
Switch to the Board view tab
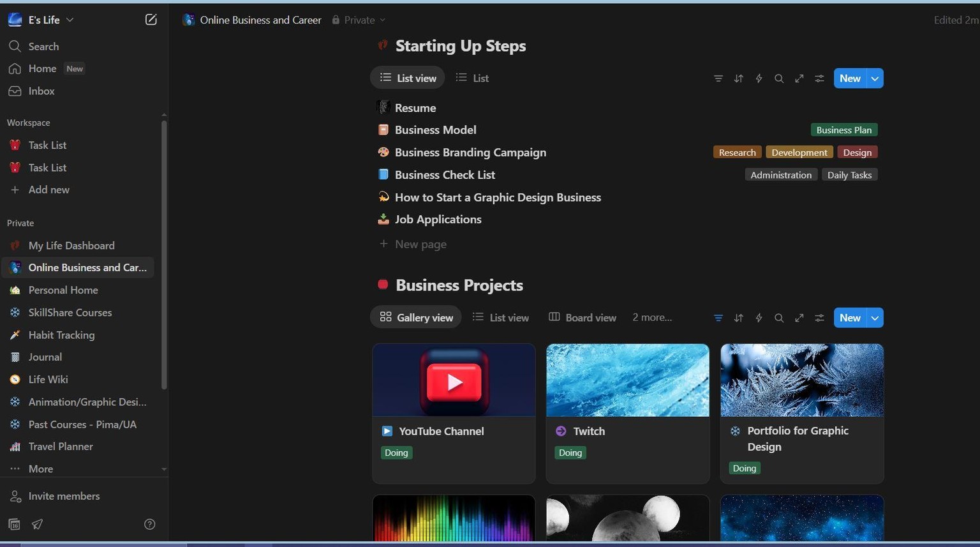pos(583,317)
